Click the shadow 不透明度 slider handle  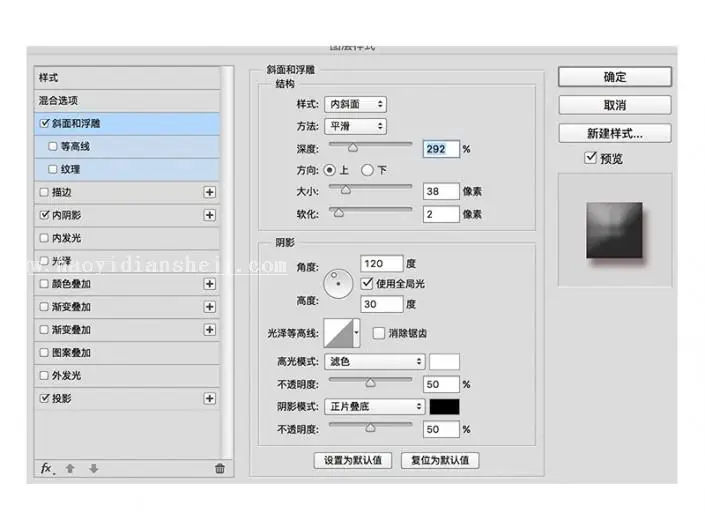(370, 427)
